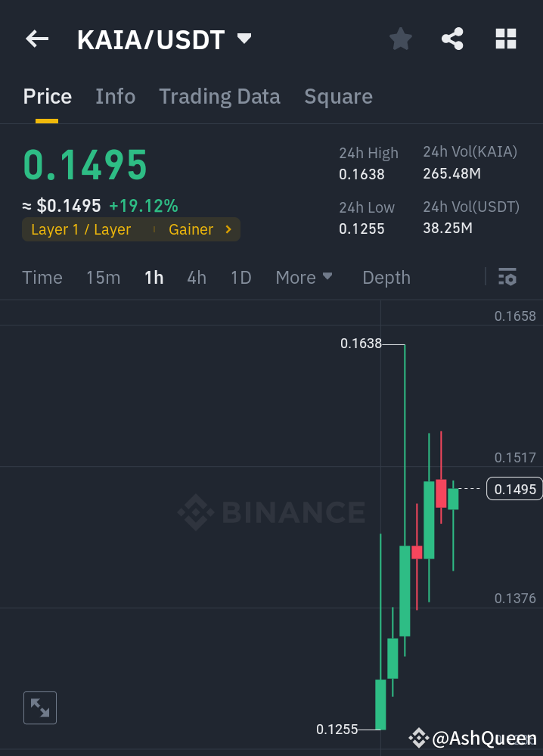Switch to the Trading Data tab
Image resolution: width=543 pixels, height=756 pixels.
click(x=219, y=96)
